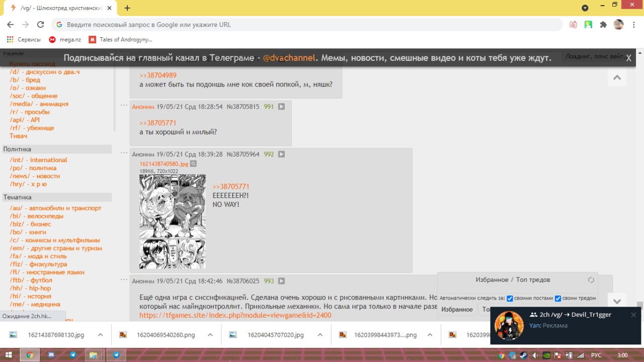This screenshot has width=644, height=362.
Task: Follow the >>38705771 reply link in post 991
Action: coord(158,123)
